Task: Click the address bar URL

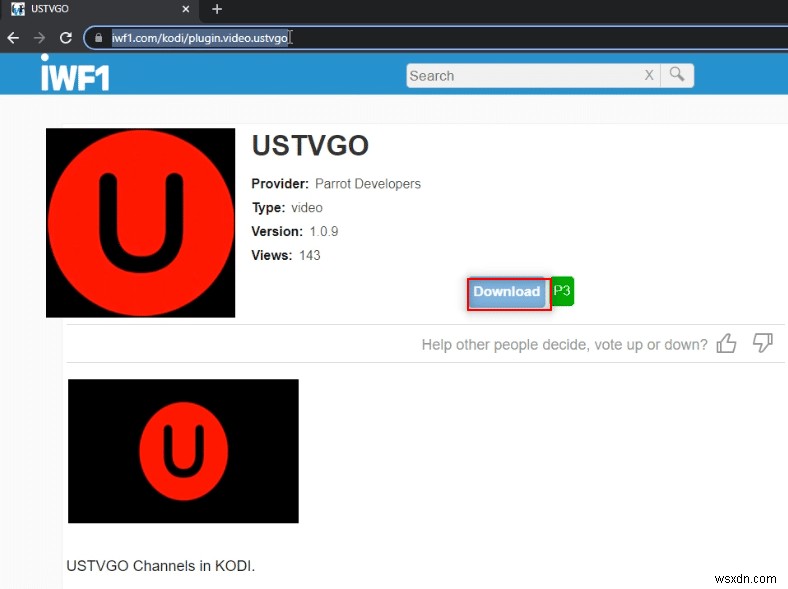Action: pyautogui.click(x=200, y=38)
